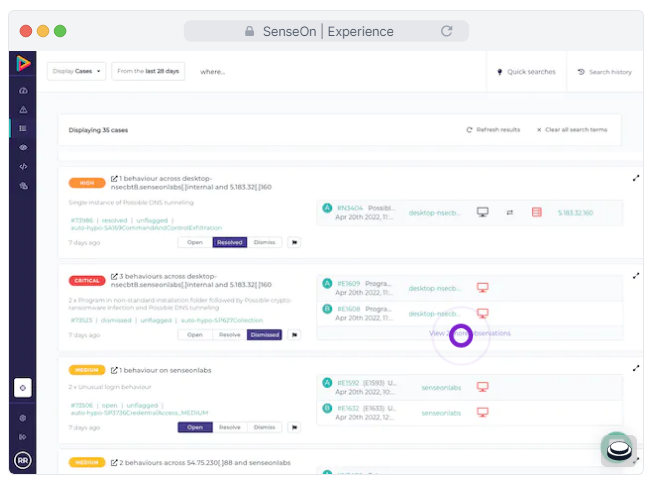This screenshot has width=653, height=486.
Task: Click the SenseOn logo in the sidebar
Action: (23, 64)
